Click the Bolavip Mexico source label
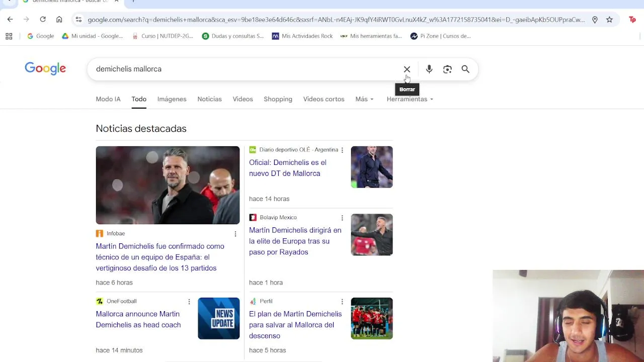 (x=278, y=218)
